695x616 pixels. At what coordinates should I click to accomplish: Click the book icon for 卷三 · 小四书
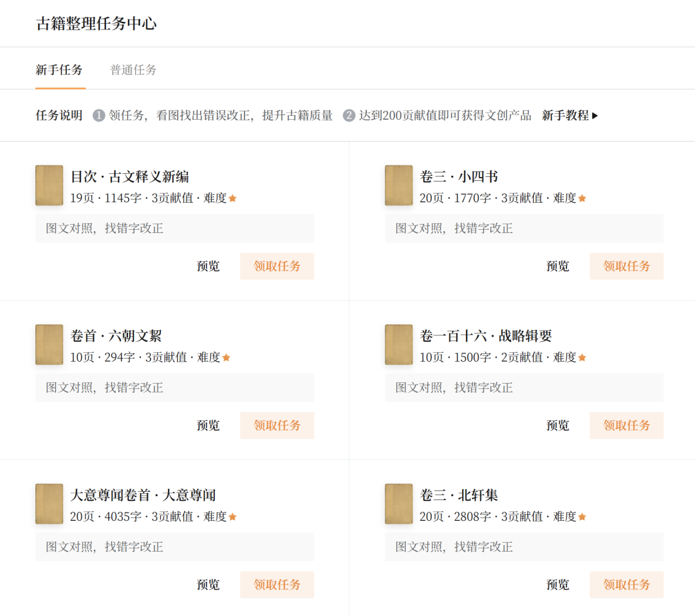pyautogui.click(x=398, y=185)
